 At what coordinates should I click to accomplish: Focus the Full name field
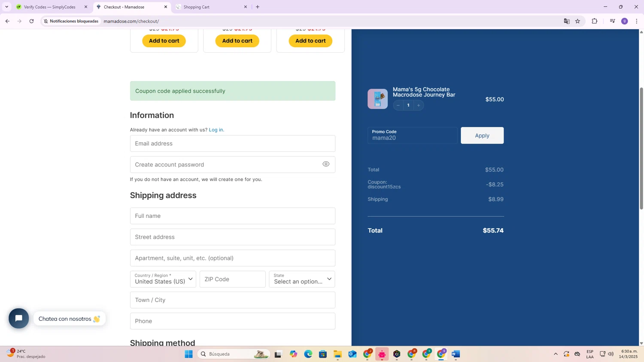pyautogui.click(x=233, y=216)
